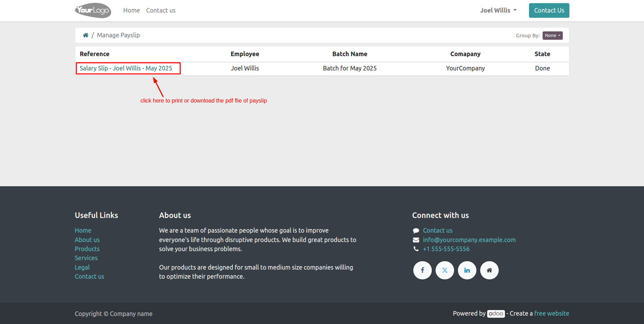Open Salary Slip - Joel Willis - May 2025
Viewport: 644px width, 324px height.
[126, 68]
